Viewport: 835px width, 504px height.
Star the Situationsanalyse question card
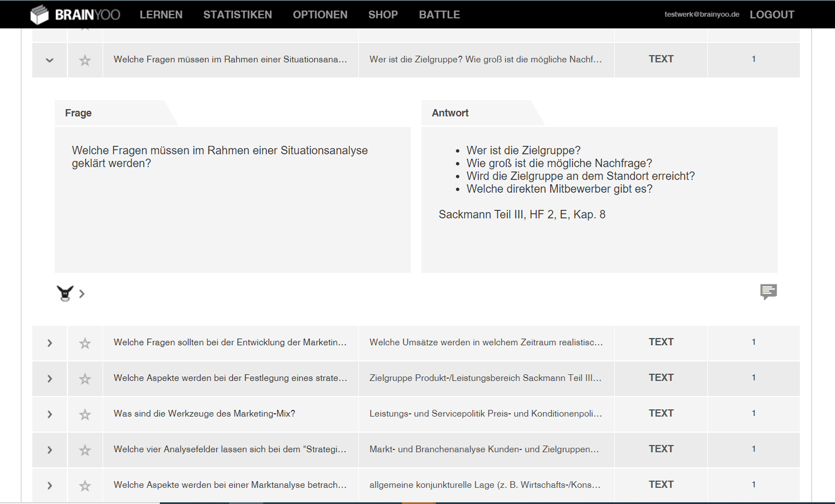[85, 60]
